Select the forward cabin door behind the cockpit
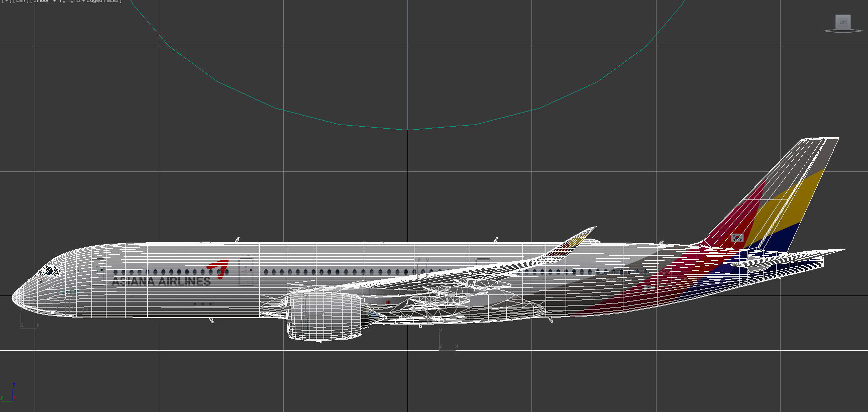The height and width of the screenshot is (412, 868). (98, 272)
